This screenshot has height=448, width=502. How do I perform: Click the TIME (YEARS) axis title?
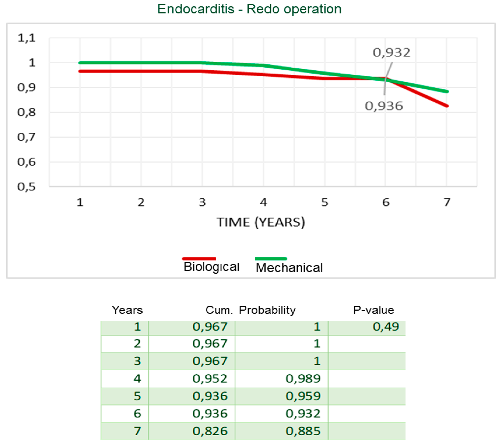[260, 222]
